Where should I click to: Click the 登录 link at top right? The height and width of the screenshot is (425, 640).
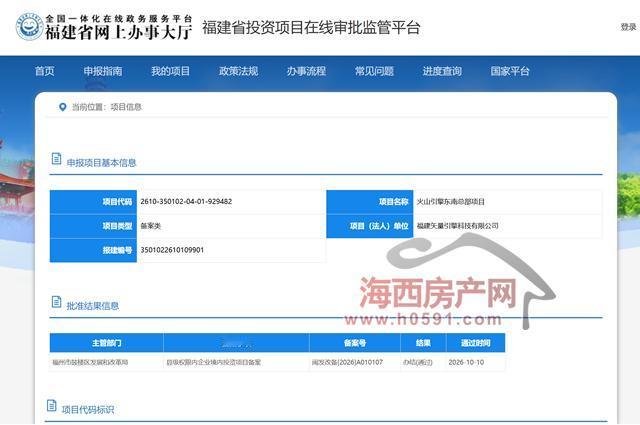[628, 27]
